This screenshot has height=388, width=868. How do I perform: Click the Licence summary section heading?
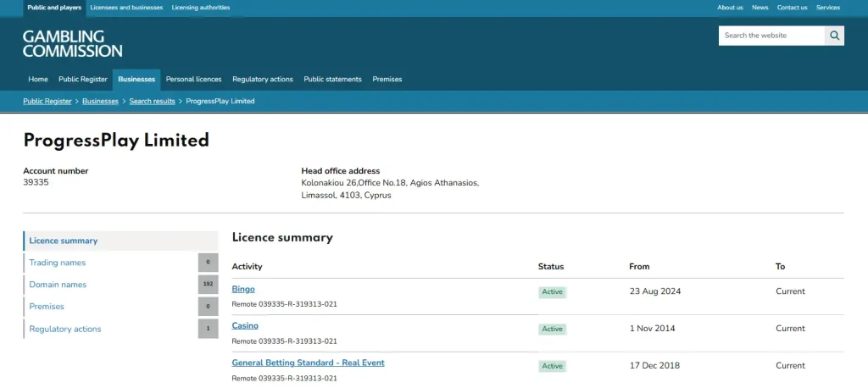(x=282, y=237)
